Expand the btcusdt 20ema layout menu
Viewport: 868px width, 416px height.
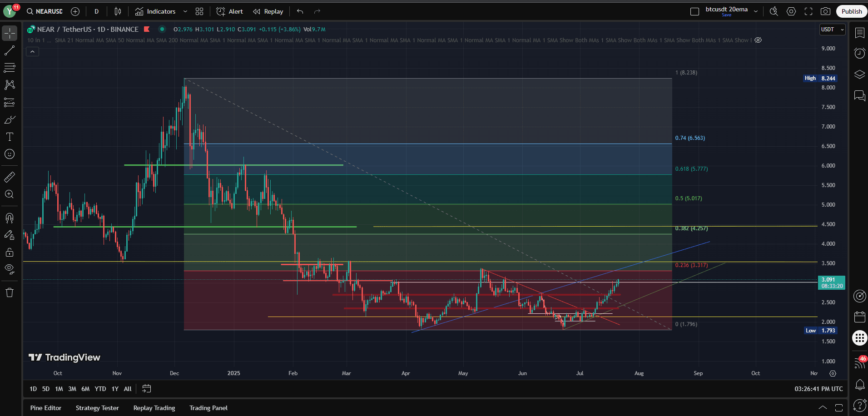(x=756, y=11)
